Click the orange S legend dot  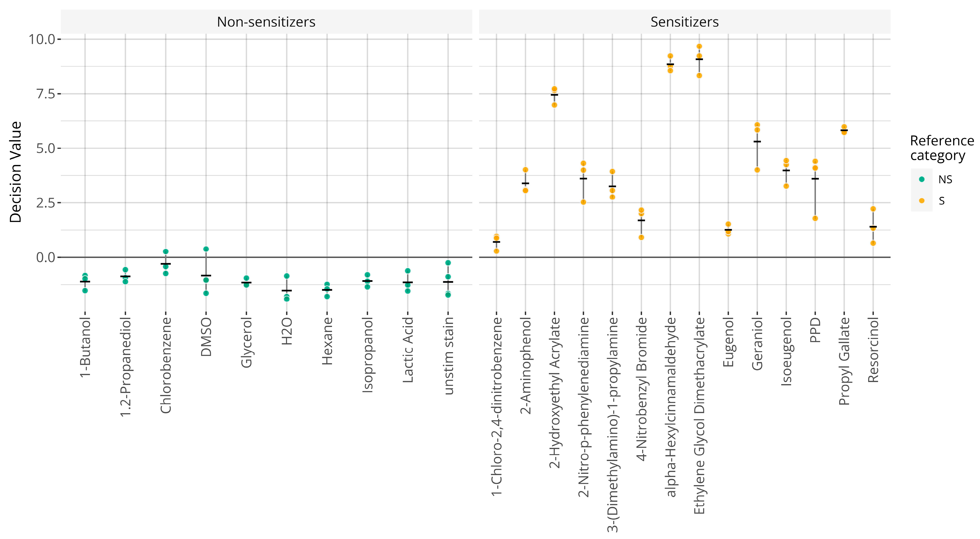click(x=921, y=201)
